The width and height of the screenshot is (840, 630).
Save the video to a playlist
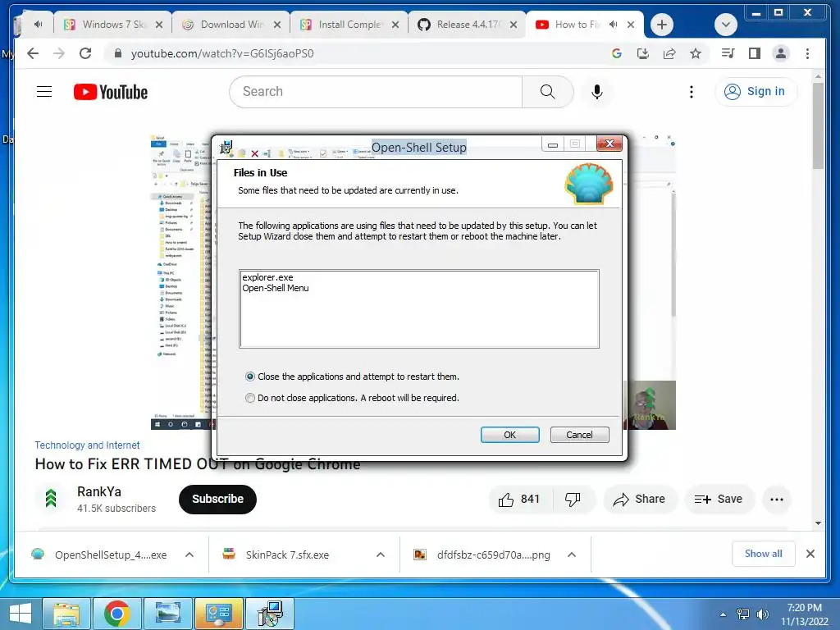click(719, 500)
